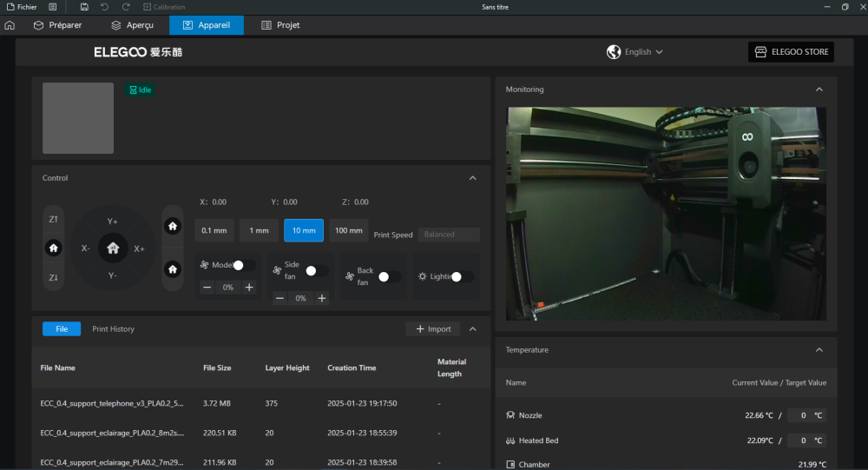Open the ELEGOO STORE link

click(x=791, y=52)
